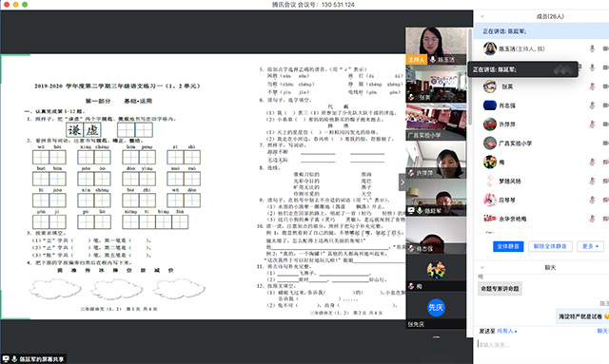609x364 pixels.
Task: Open avatar of 梦随风扬 in member list
Action: 490,181
